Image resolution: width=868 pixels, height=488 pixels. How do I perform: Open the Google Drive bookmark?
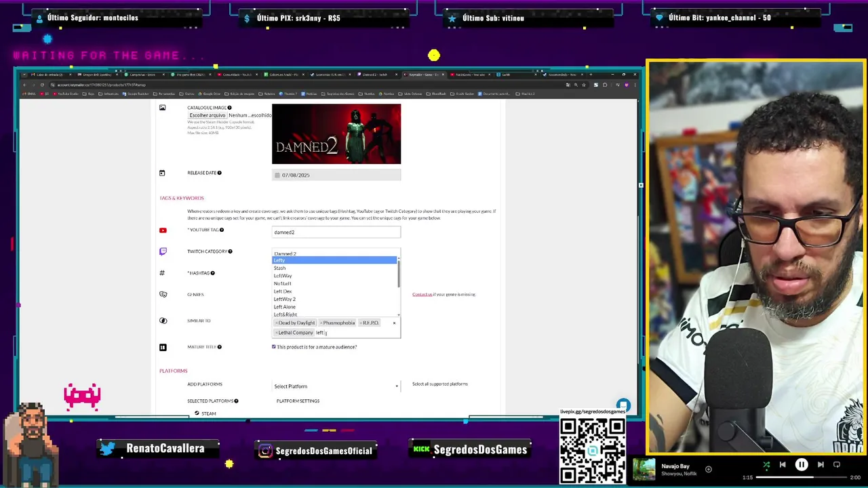[209, 94]
